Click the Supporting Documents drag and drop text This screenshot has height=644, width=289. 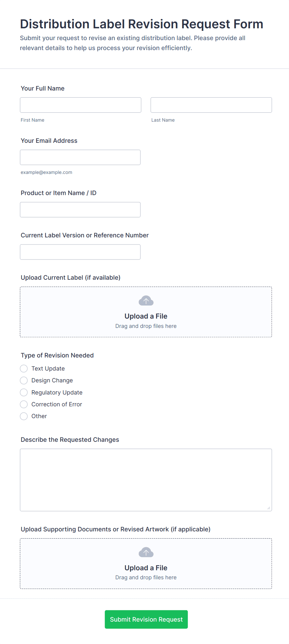[x=146, y=577]
